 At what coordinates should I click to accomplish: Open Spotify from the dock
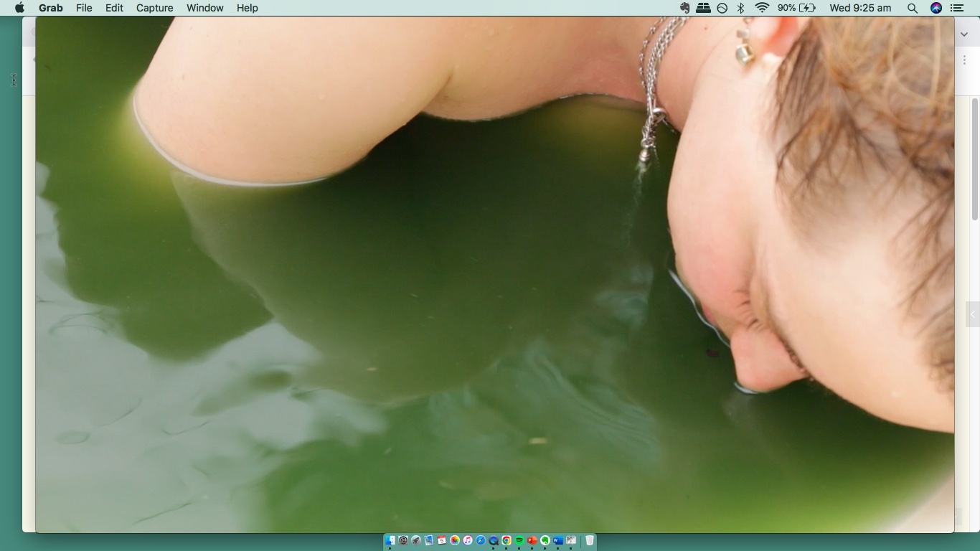[519, 540]
